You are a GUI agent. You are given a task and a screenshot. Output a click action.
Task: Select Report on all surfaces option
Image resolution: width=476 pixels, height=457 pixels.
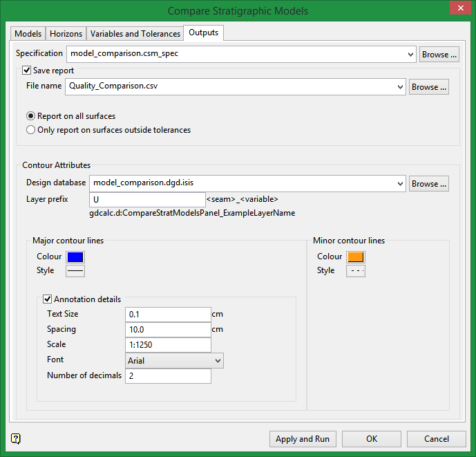[30, 116]
